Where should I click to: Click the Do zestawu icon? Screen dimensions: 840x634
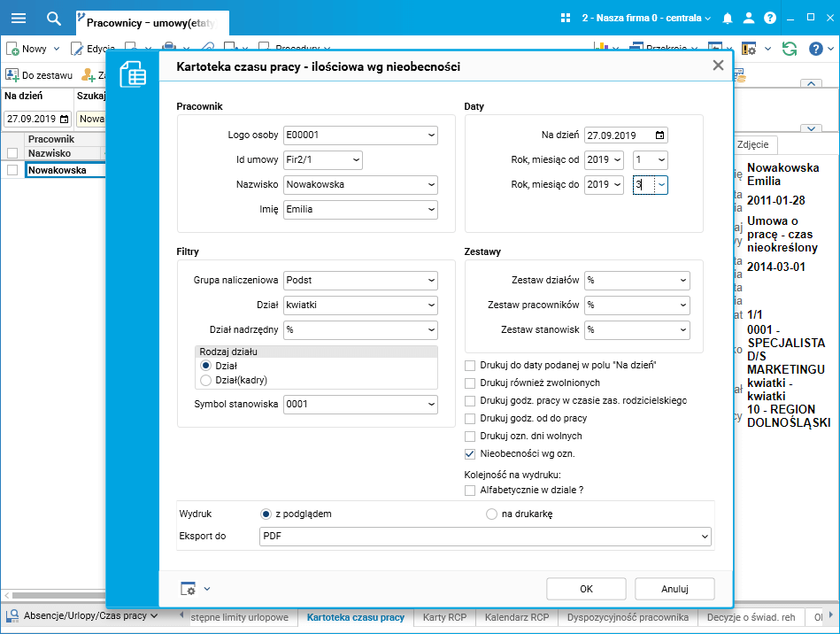pos(12,74)
